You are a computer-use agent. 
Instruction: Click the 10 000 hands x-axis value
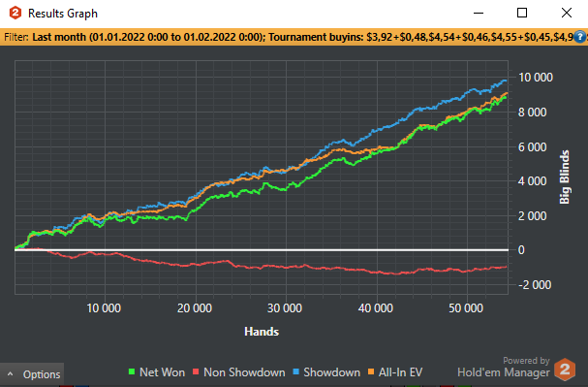[x=104, y=308]
